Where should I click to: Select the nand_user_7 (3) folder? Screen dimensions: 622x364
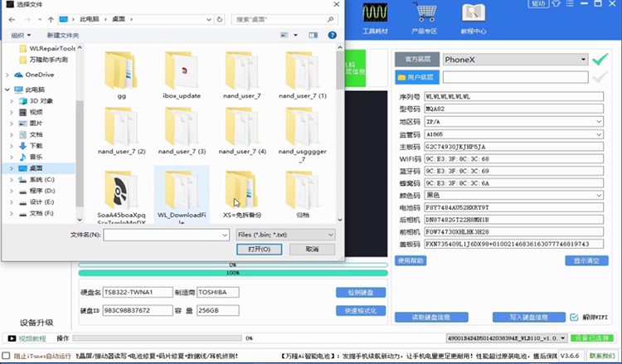(x=182, y=131)
